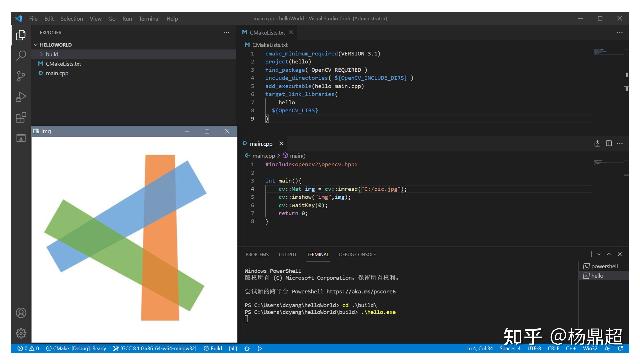Open the Run and Debug view icon
The image size is (640, 364).
21,97
